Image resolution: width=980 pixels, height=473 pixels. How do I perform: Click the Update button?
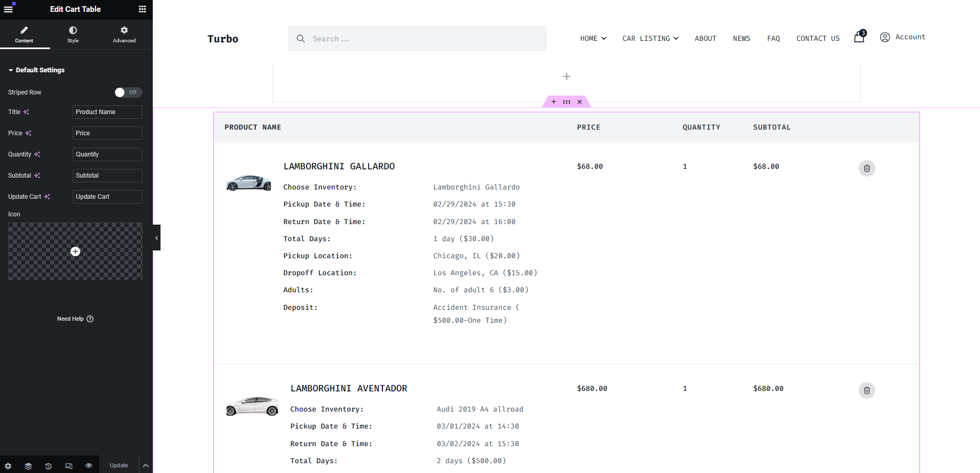[119, 465]
